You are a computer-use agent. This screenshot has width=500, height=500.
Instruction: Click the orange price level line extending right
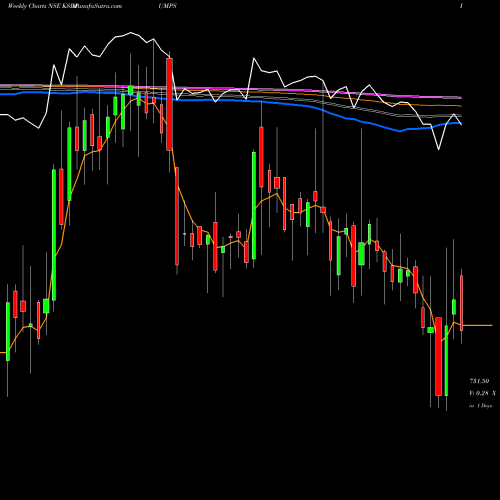coord(478,325)
